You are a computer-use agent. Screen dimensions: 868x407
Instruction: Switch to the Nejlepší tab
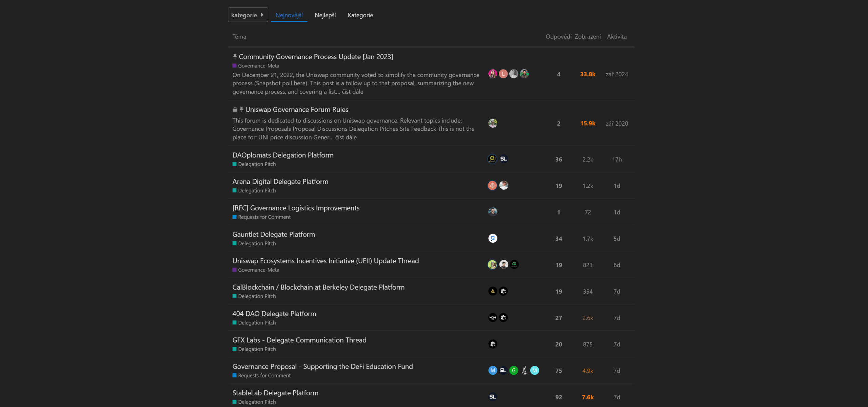[x=325, y=15]
